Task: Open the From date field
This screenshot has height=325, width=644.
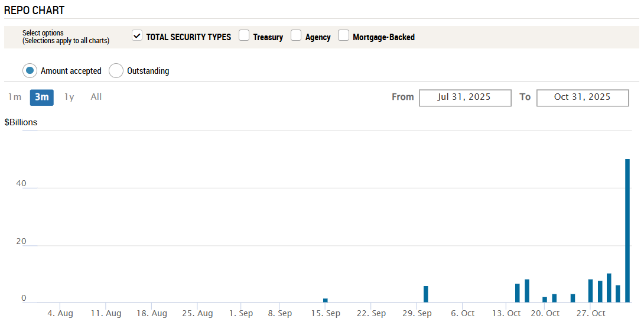Action: pos(465,97)
